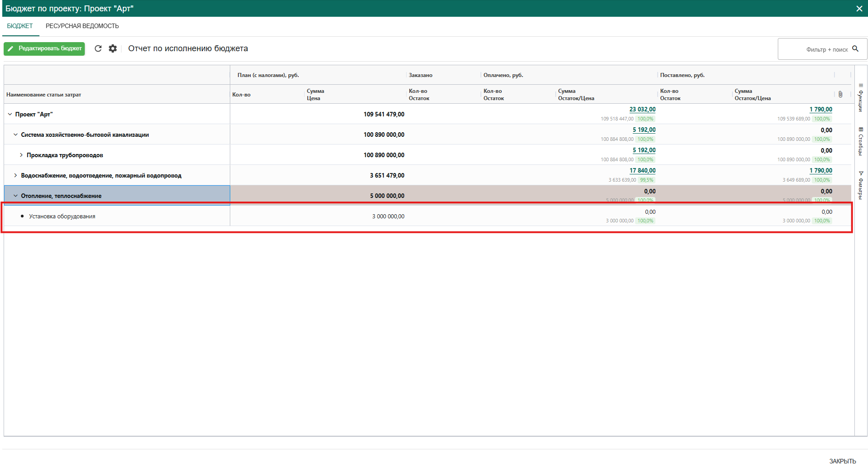Focus the Фильтр + поиск input field
The image size is (868, 472).
816,49
